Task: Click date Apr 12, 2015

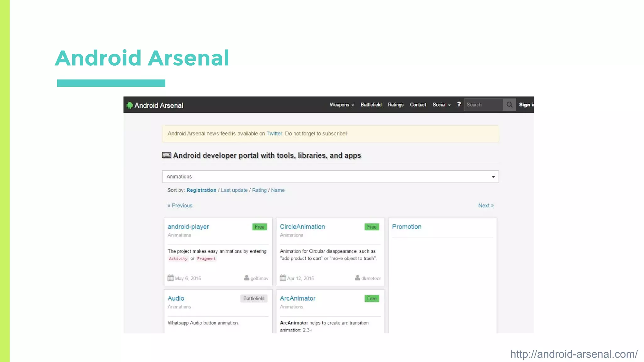Action: 300,278
